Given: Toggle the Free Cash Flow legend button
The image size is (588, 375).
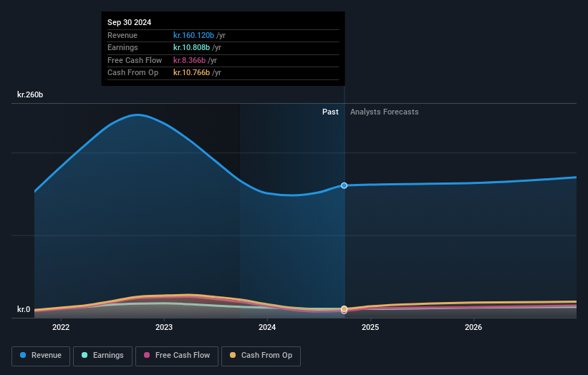Looking at the screenshot, I should [177, 356].
